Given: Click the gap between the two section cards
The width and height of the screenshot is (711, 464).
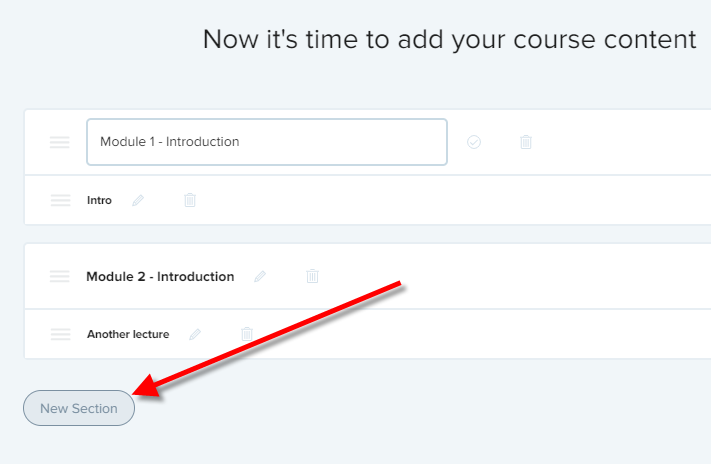Looking at the screenshot, I should tap(367, 234).
